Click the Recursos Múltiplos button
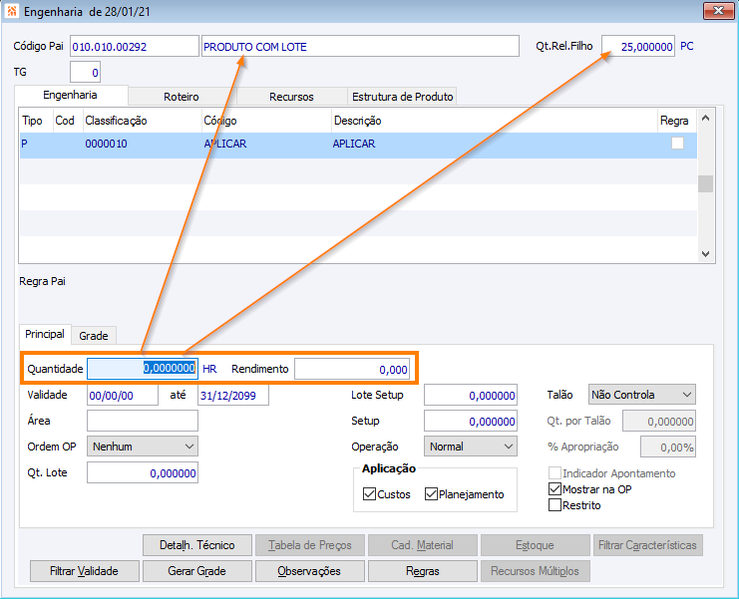Screen dimensions: 739x599 click(535, 571)
